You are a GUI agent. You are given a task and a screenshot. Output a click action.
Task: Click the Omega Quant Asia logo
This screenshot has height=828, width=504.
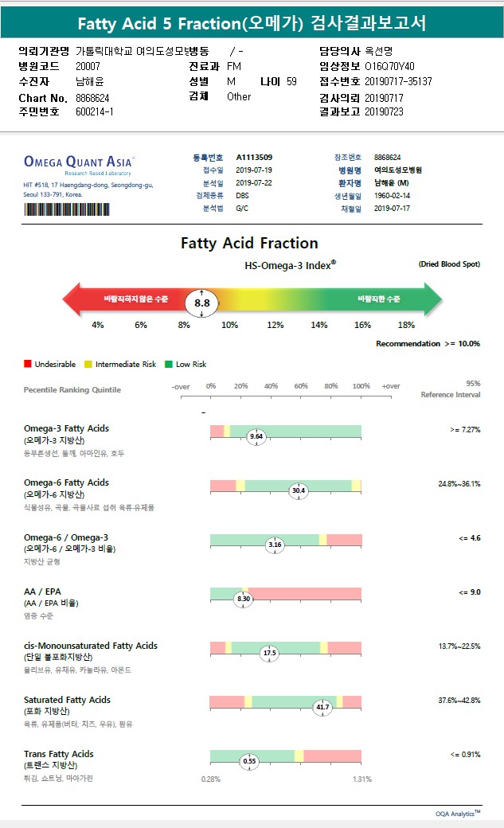pos(79,161)
